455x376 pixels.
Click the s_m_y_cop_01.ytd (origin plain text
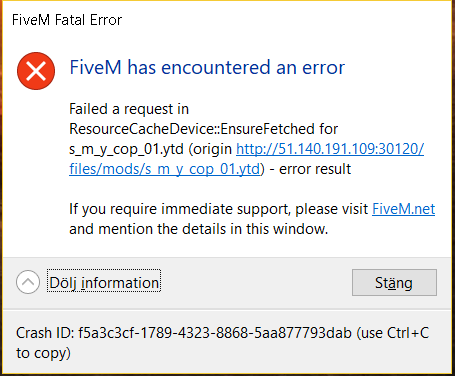click(150, 149)
